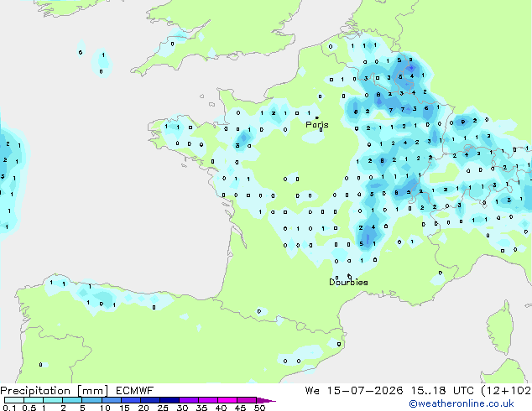Pick the 2–5 mm legend swatch
Viewport: 532px width, 411px height.
point(72,400)
